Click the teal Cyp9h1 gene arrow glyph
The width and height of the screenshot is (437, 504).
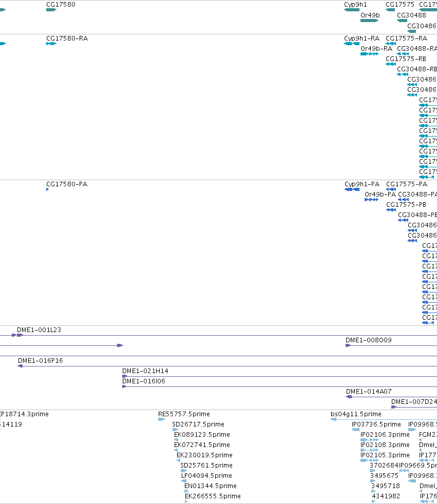tap(351, 10)
